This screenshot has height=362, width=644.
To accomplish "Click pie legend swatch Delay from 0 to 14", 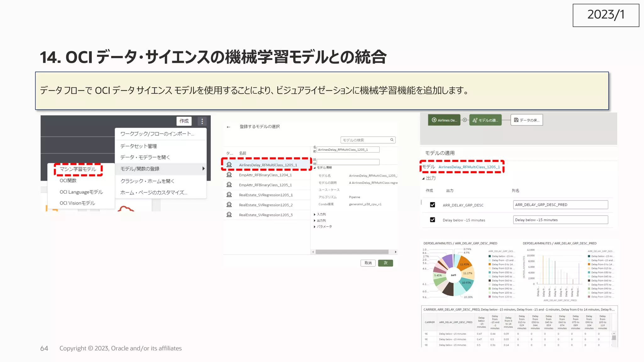I will point(490,265).
